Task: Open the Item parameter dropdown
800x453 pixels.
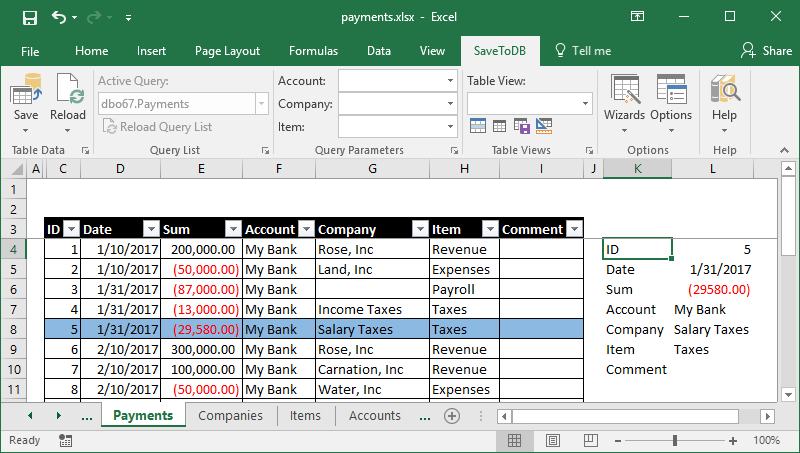Action: pyautogui.click(x=450, y=127)
